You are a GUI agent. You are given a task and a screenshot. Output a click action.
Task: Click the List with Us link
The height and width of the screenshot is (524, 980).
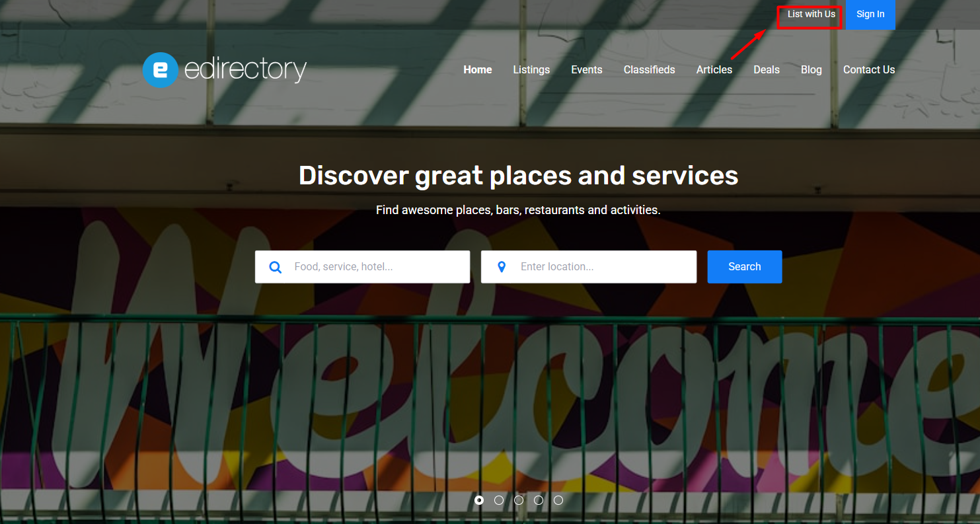pos(811,14)
